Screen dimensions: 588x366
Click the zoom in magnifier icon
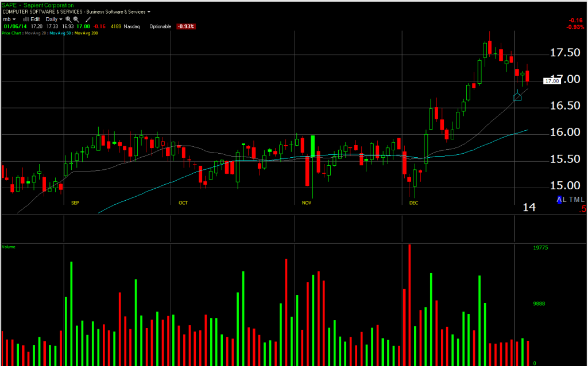click(x=68, y=19)
